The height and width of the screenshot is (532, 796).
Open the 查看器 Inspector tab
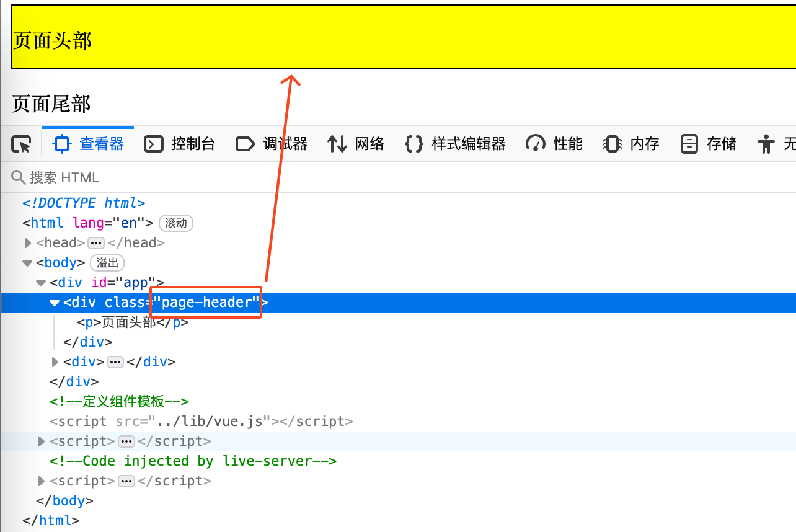89,144
